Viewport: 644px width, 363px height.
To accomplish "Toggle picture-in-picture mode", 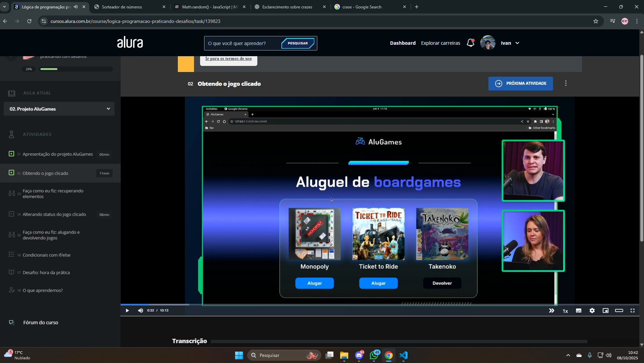I will tap(606, 311).
